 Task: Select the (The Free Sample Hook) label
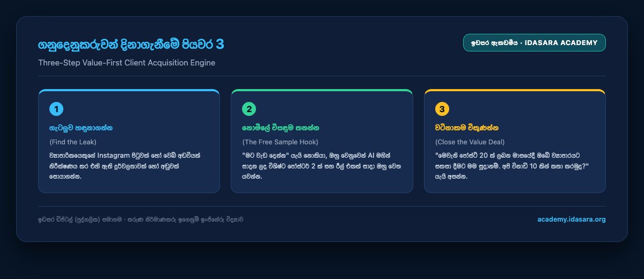point(280,142)
